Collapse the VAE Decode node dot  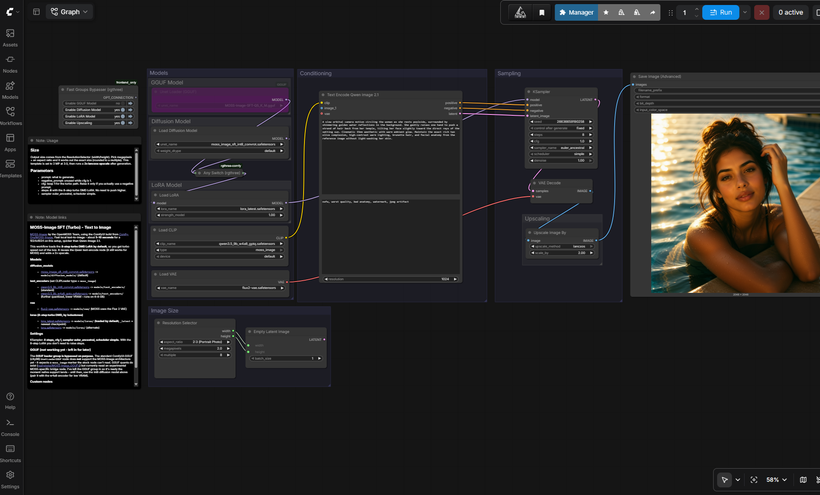point(534,183)
